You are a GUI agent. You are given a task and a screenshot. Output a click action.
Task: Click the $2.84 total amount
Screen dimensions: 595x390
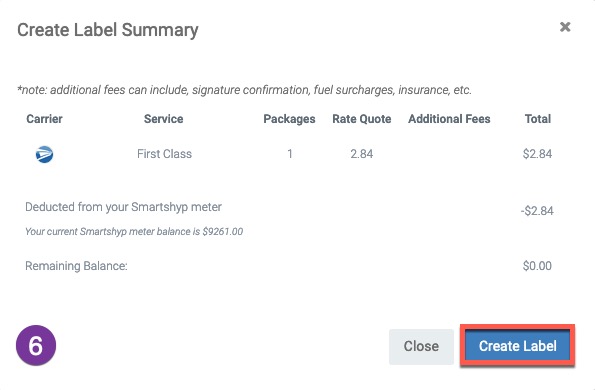[x=537, y=154]
